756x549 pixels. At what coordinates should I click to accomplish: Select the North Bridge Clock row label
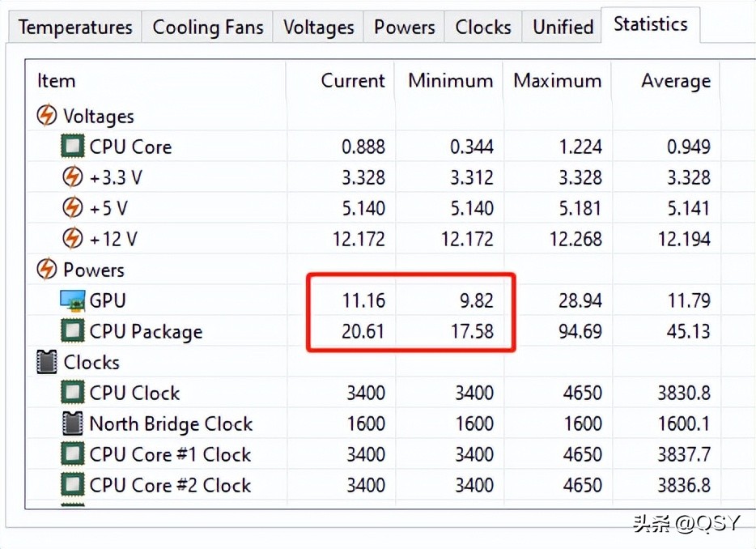tap(171, 424)
